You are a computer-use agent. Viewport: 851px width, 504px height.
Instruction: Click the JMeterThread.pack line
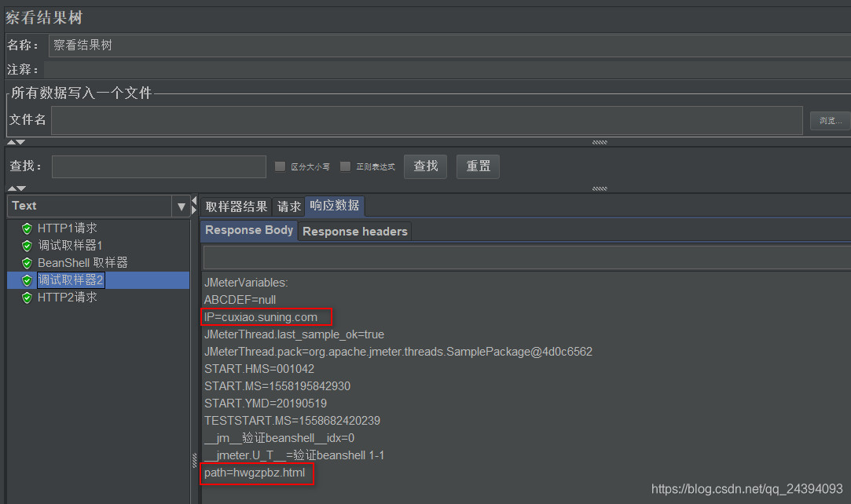(398, 352)
